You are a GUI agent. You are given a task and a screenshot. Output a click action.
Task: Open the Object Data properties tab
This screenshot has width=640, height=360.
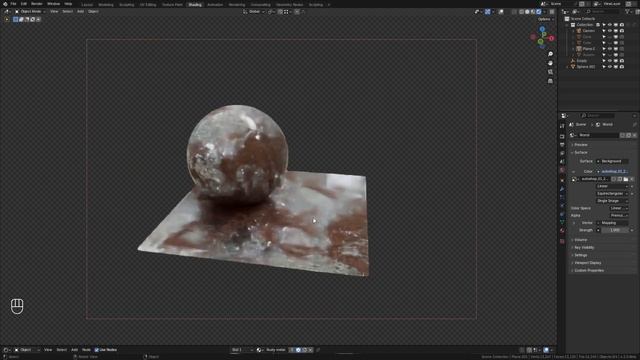click(562, 222)
